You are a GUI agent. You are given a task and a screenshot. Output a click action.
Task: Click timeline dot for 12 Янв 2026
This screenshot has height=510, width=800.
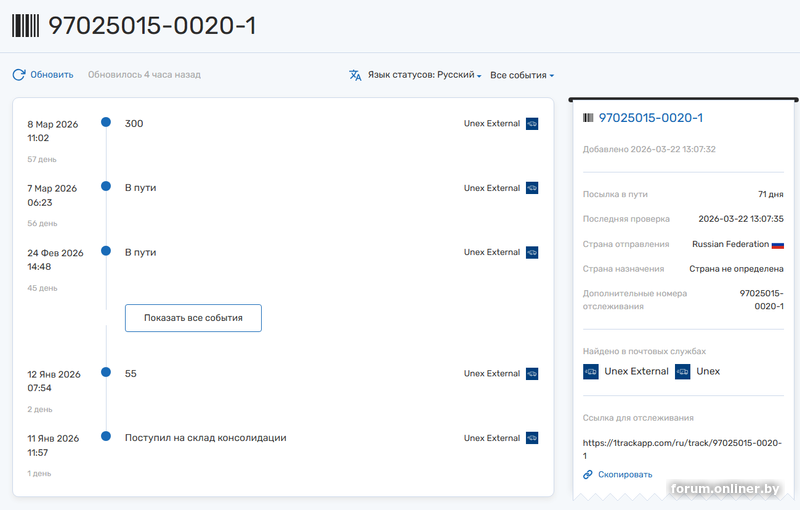coord(106,372)
